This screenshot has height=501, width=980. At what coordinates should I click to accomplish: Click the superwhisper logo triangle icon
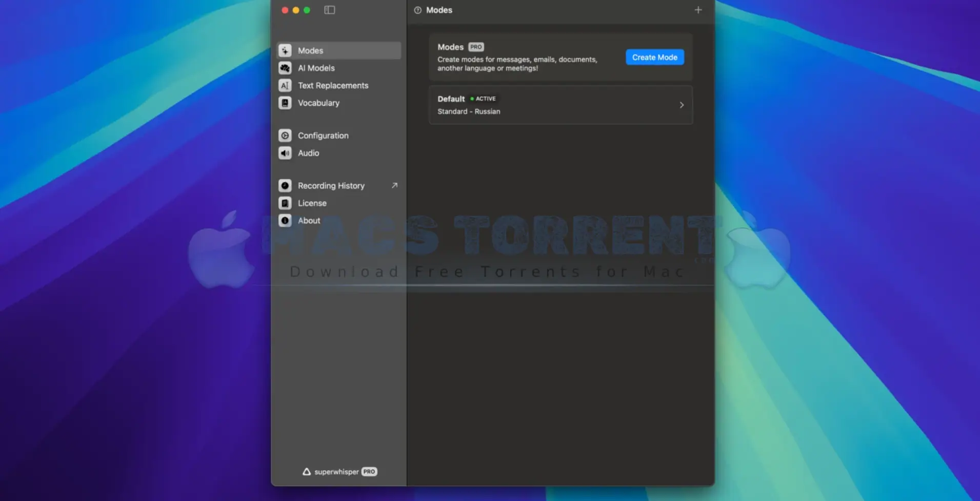307,471
